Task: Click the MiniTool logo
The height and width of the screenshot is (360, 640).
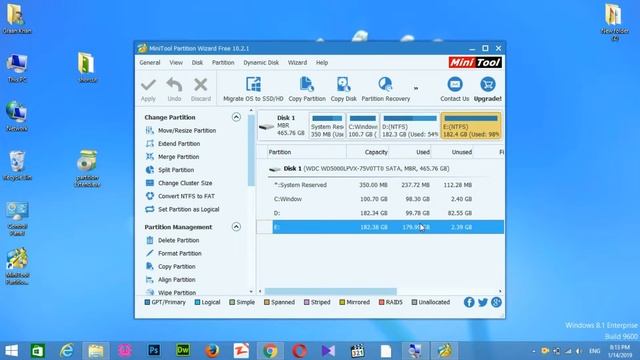Action: pos(475,62)
